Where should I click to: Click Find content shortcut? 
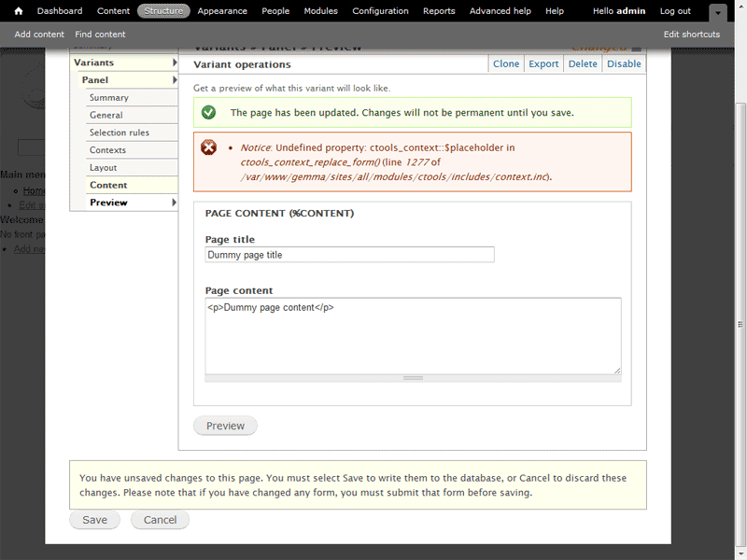coord(100,35)
